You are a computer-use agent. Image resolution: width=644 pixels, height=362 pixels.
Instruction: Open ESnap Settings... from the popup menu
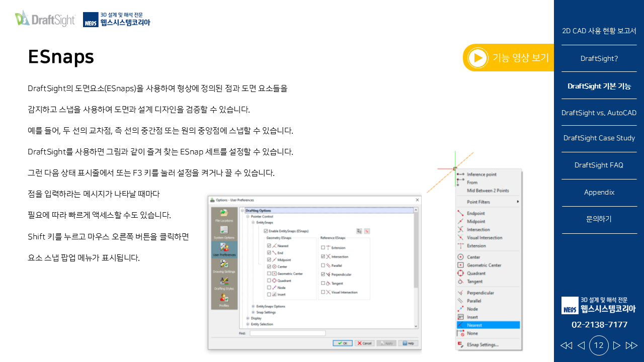488,344
